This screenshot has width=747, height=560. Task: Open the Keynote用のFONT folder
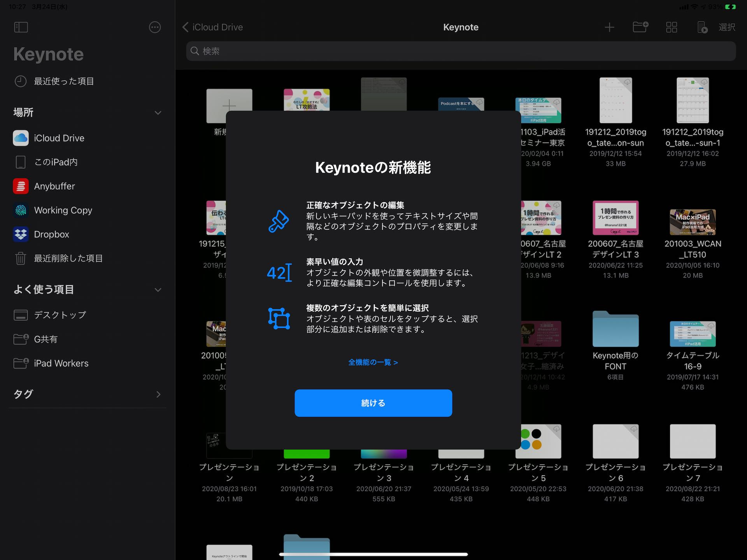pyautogui.click(x=615, y=329)
